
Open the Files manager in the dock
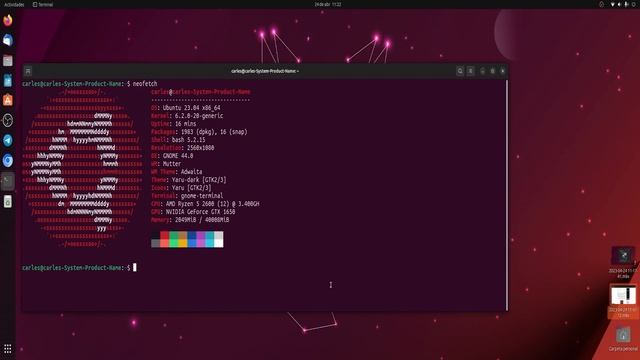[x=8, y=60]
